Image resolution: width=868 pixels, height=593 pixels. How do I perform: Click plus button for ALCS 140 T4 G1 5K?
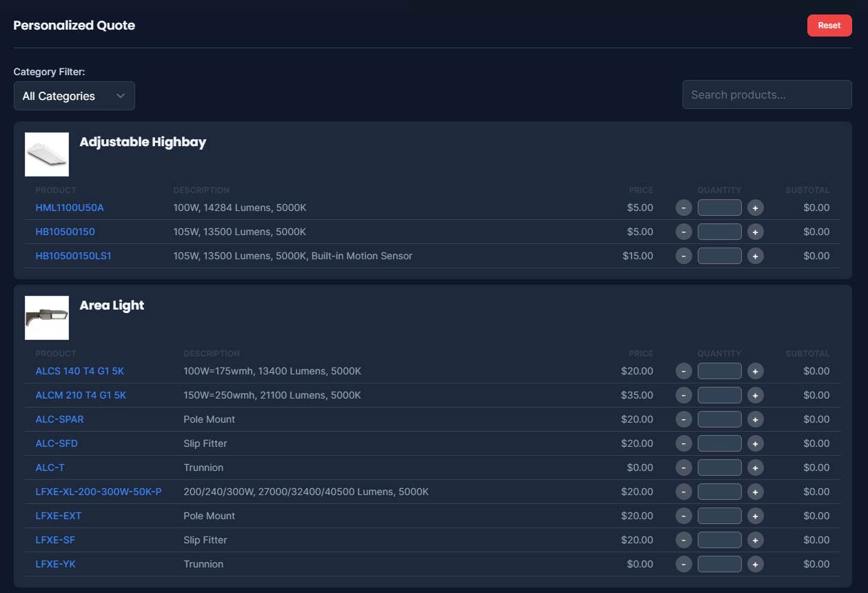[755, 371]
